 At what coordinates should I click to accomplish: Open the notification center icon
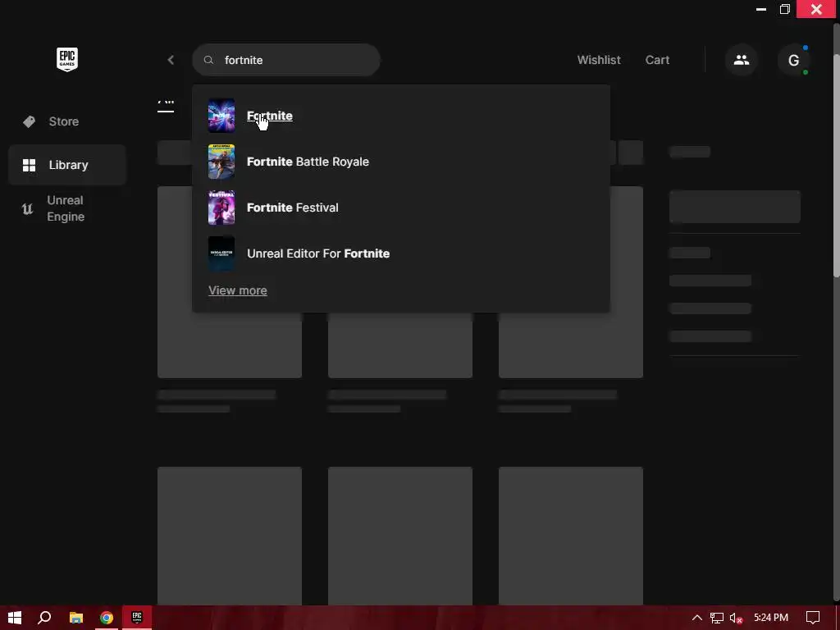(x=813, y=618)
